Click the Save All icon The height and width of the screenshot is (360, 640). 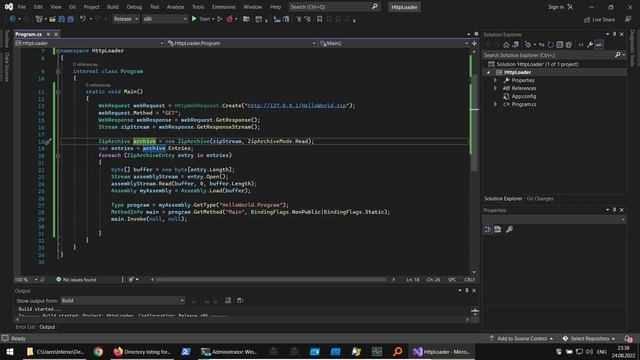71,19
